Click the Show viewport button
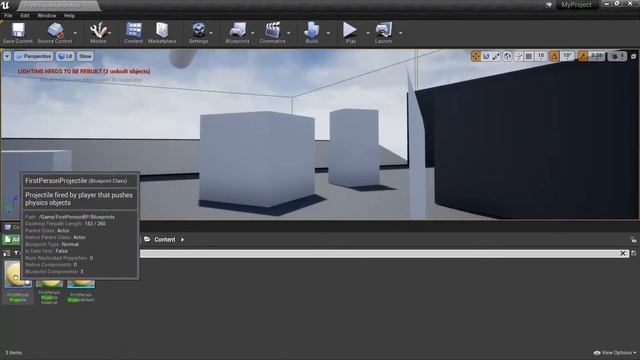The height and width of the screenshot is (360, 640). coord(85,56)
